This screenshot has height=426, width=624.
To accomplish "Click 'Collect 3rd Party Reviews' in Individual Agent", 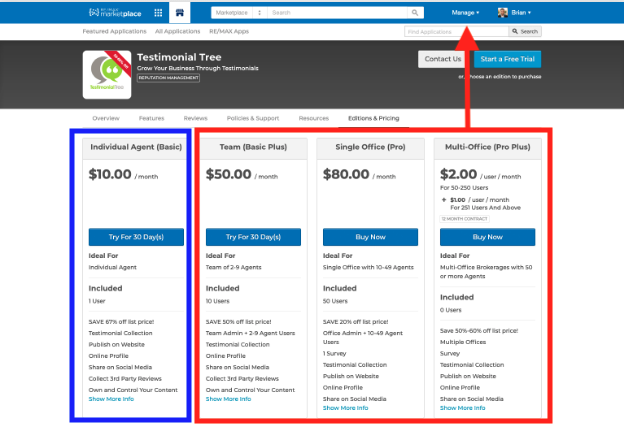I will click(x=125, y=379).
